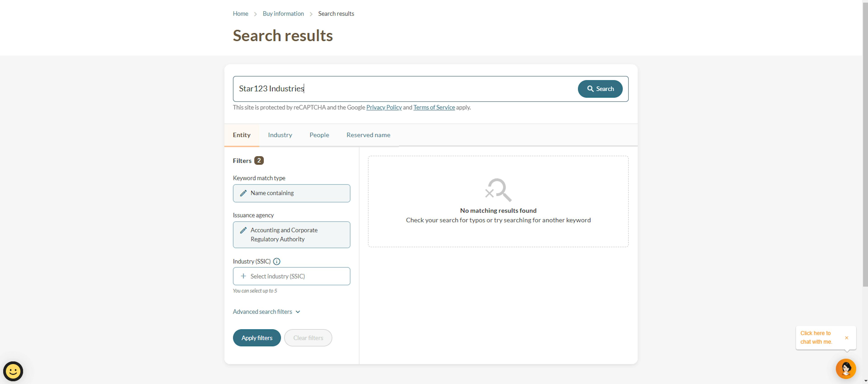This screenshot has height=384, width=868.
Task: Dismiss the Click here to chat popup
Action: point(847,338)
